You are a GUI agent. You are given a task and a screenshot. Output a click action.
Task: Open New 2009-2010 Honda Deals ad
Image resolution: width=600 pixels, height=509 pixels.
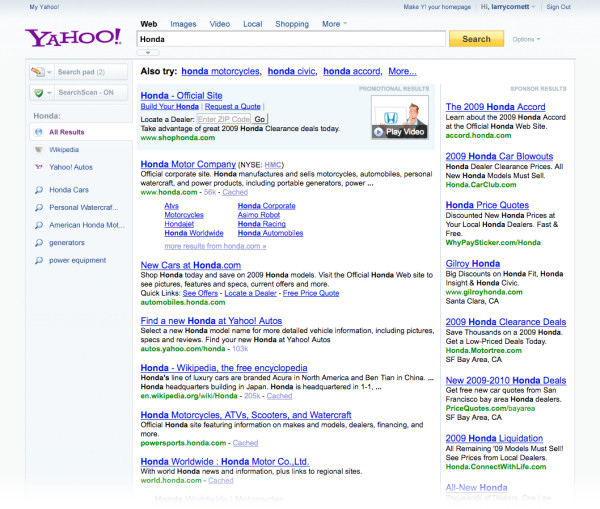pyautogui.click(x=506, y=380)
